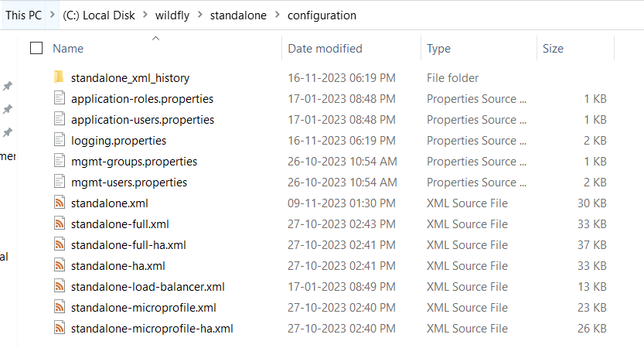Select the standalone-ha.xml file name
Screen dimensions: 644x348
[118, 266]
